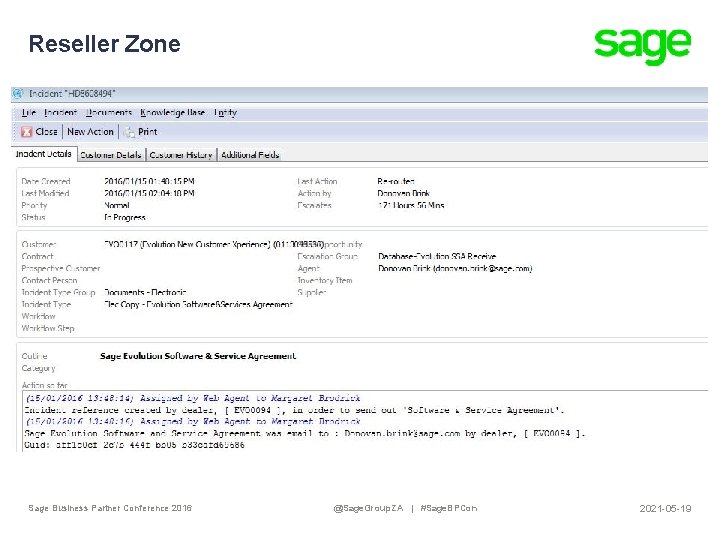
Task: Click the Last Modified value
Action: pos(149,193)
